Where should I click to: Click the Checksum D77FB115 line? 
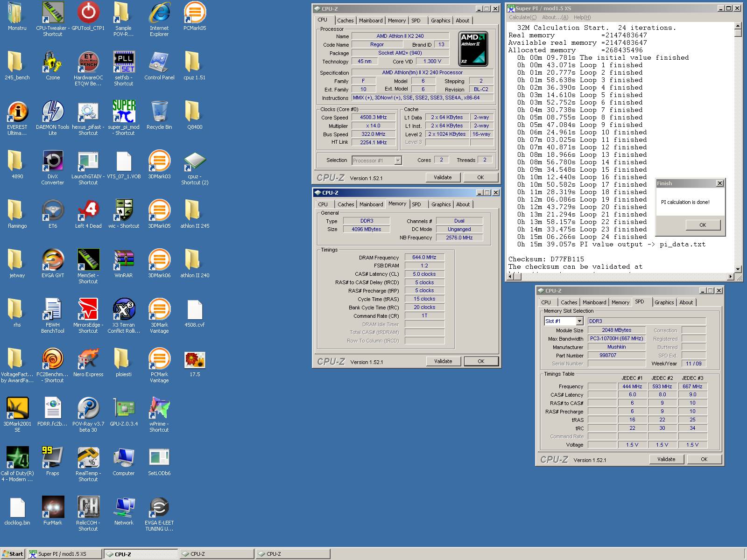coord(546,259)
